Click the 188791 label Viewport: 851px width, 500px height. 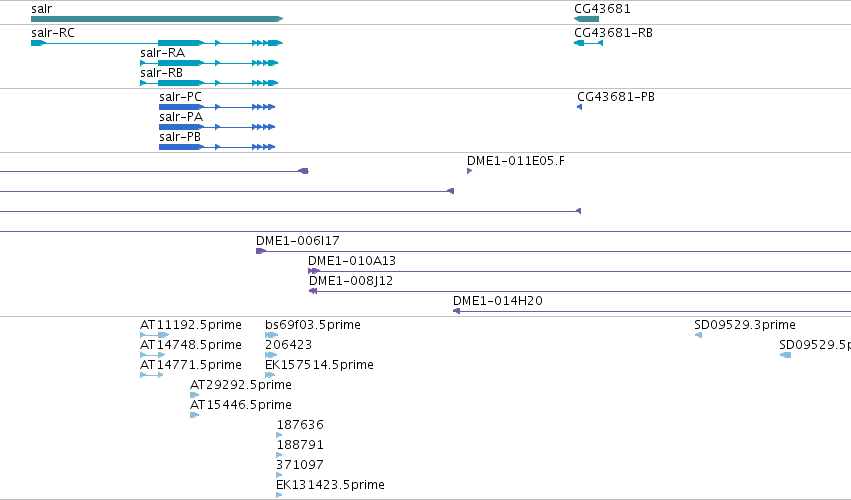coord(300,445)
